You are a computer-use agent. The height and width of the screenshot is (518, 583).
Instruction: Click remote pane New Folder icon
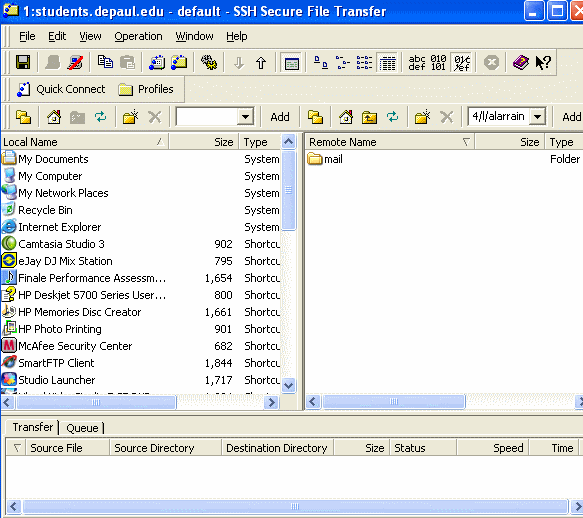click(422, 117)
